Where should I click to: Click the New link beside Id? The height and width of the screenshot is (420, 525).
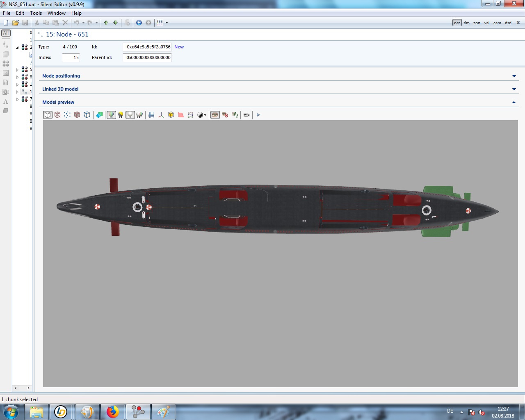179,47
